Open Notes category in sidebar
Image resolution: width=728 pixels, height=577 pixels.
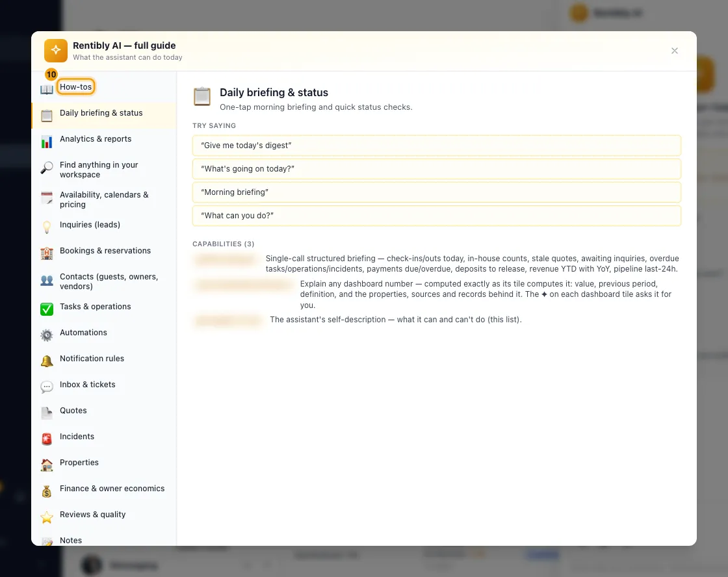(104, 539)
